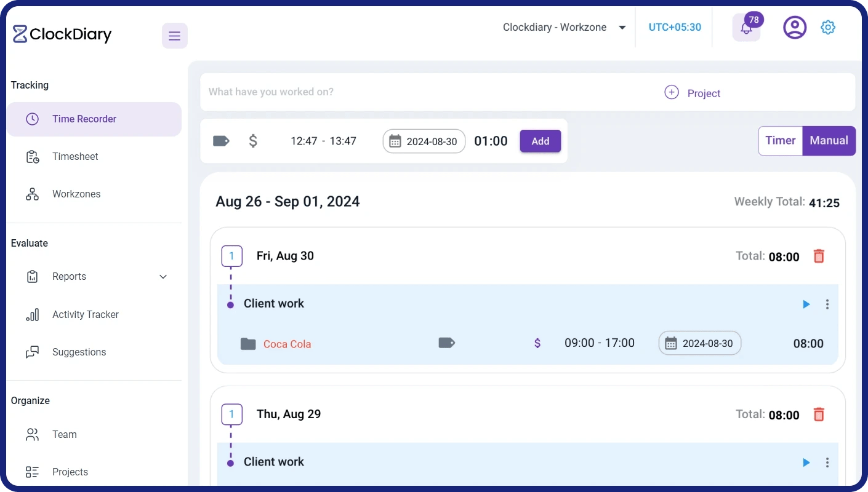
Task: Click the folder icon beside Coca Cola
Action: pos(248,344)
